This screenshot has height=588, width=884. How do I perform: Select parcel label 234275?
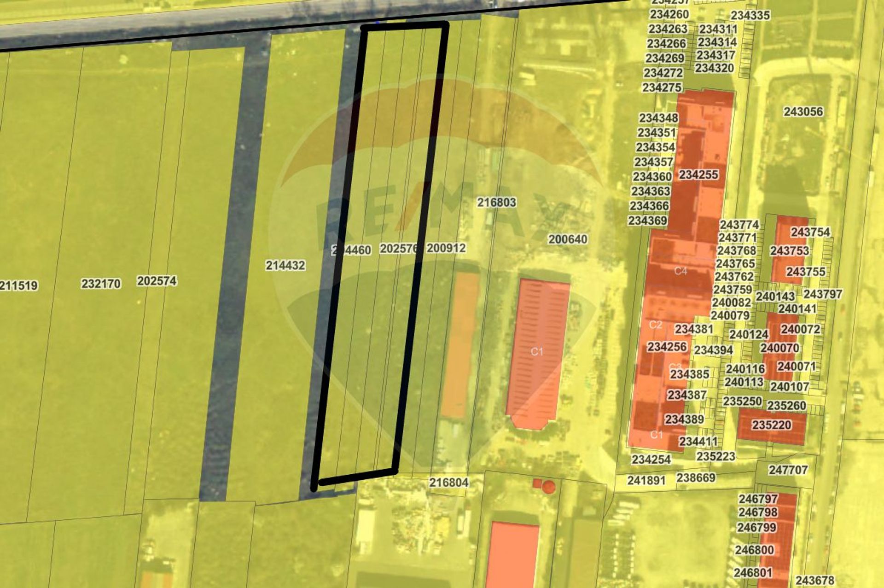pos(662,87)
